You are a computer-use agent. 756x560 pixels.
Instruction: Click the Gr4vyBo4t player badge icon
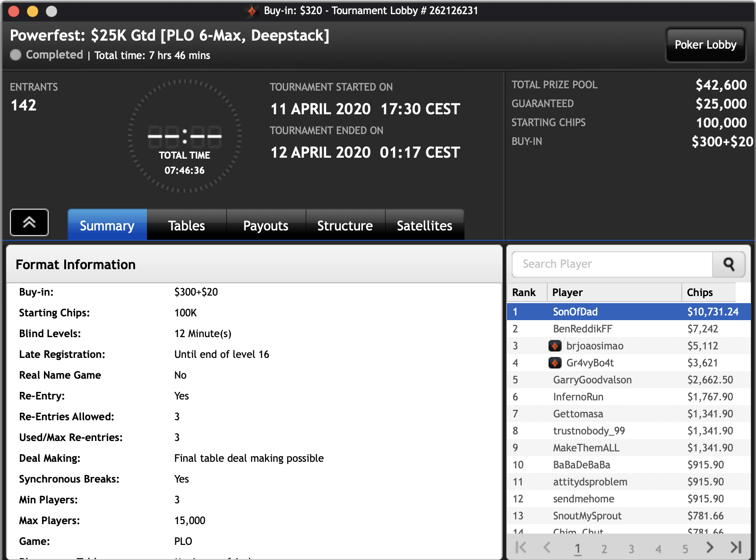coord(555,363)
